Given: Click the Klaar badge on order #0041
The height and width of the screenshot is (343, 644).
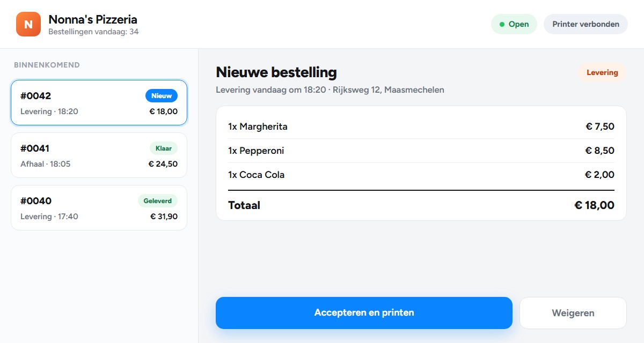Looking at the screenshot, I should point(163,148).
